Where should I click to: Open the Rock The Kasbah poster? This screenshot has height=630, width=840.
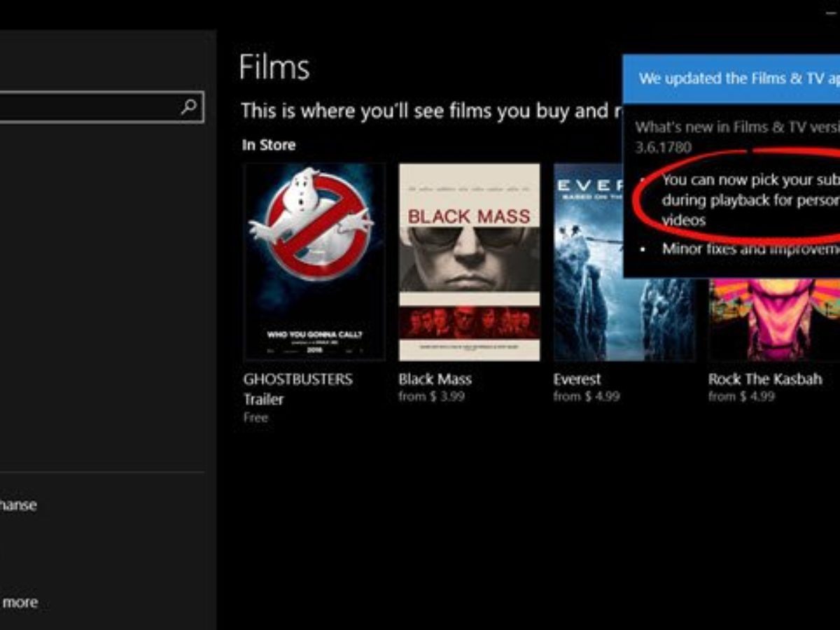point(774,319)
